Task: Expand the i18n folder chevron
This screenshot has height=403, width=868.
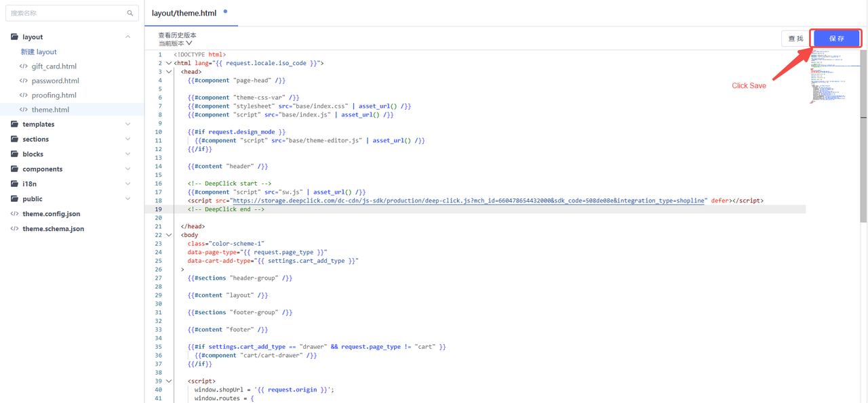Action: (127, 184)
